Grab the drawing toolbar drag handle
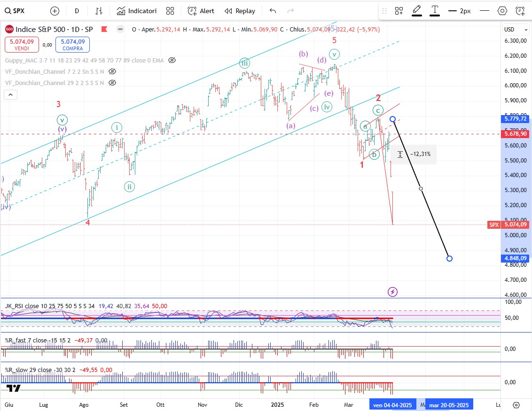Screen dimensions: 532x411 pyautogui.click(x=384, y=11)
